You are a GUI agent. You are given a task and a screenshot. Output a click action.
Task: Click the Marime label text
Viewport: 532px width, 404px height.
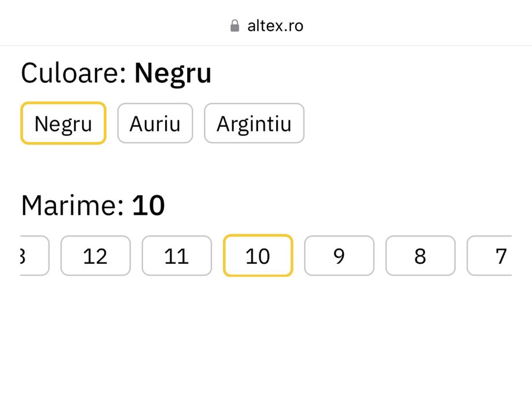click(72, 205)
